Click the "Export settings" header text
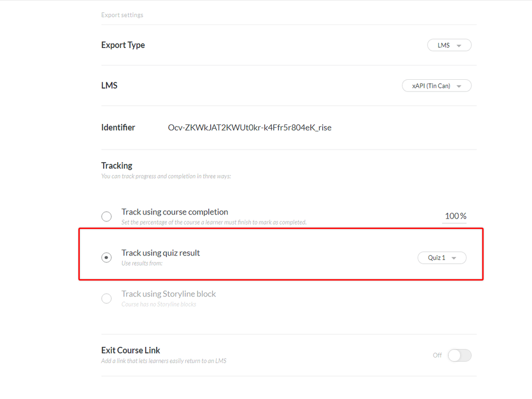This screenshot has height=399, width=532. click(x=122, y=15)
